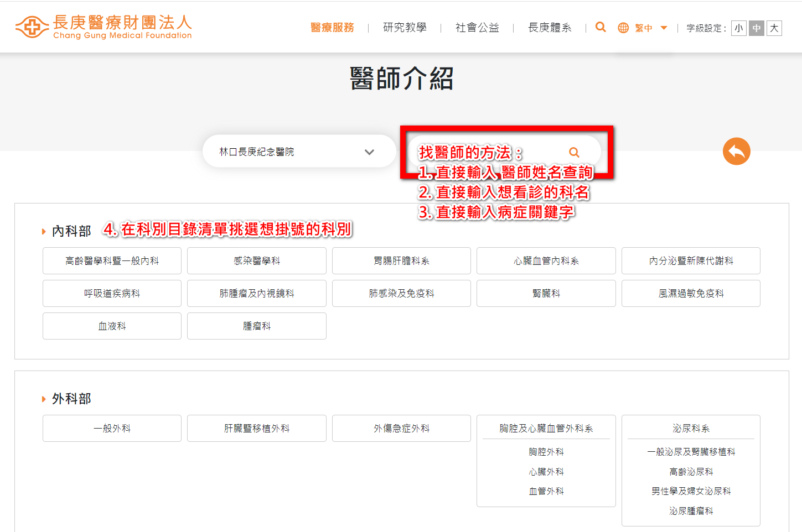Select 胃腸肝膽科系 department

tap(401, 260)
